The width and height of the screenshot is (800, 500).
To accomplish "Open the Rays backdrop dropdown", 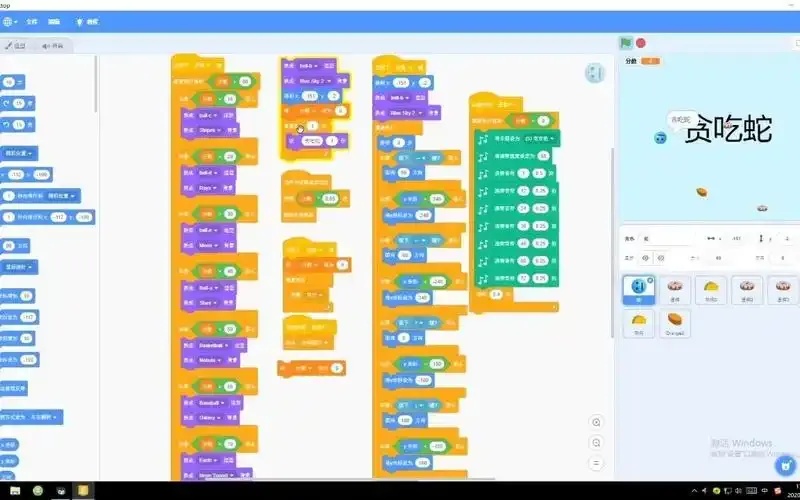I will pyautogui.click(x=207, y=188).
